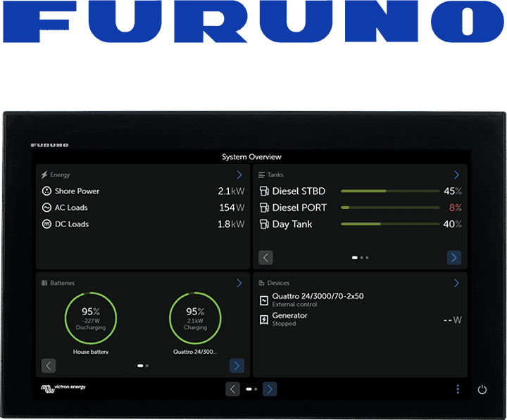Select the Diesel STBD fuel tank icon
Image resolution: width=507 pixels, height=420 pixels.
(x=264, y=191)
